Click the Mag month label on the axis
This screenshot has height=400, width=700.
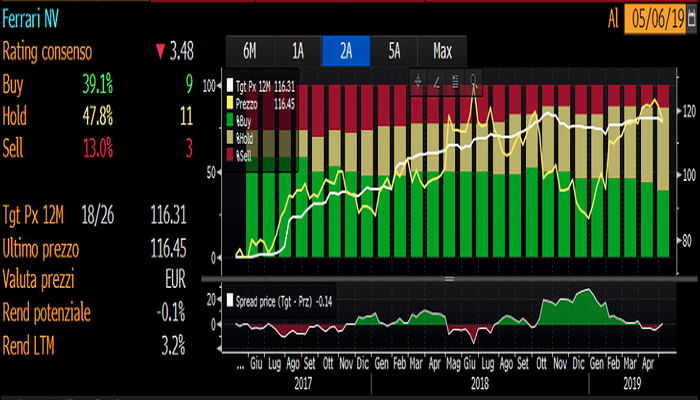click(454, 365)
